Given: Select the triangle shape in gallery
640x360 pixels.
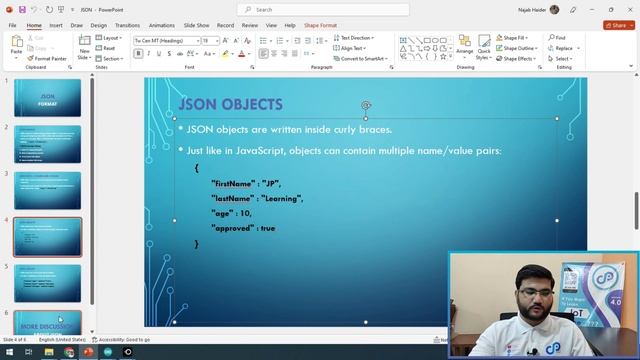Looking at the screenshot, I should (x=403, y=49).
